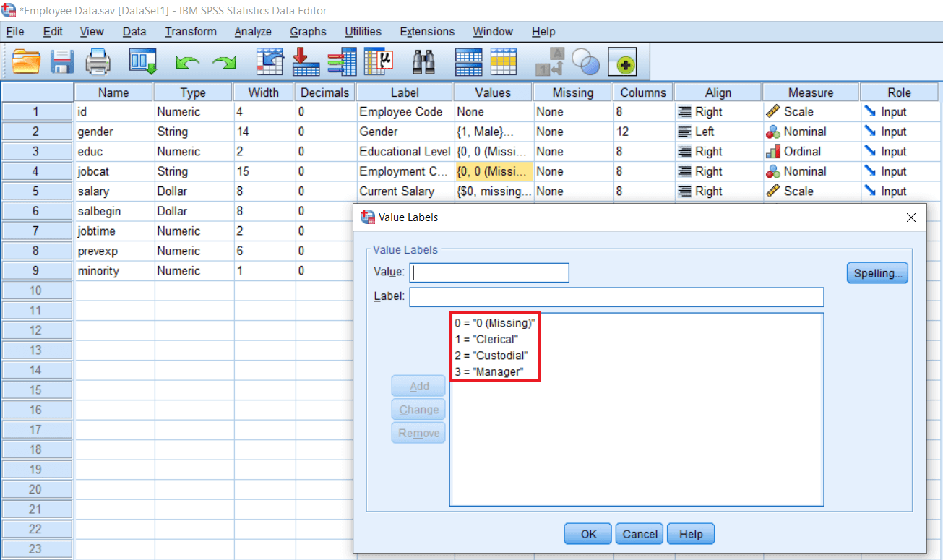943x560 pixels.
Task: Recall recently used dialogs
Action: point(142,62)
